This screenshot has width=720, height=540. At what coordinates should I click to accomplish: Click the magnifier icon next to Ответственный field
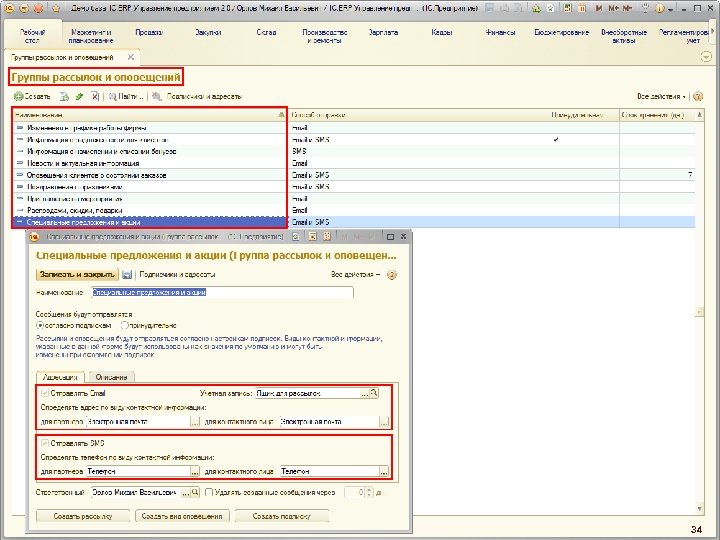coord(195,493)
